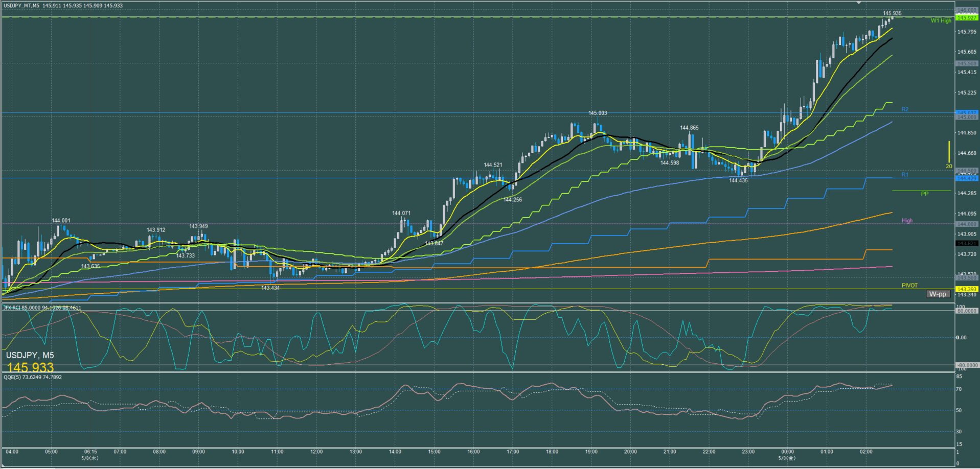Click the 143.905 price axis value

pyautogui.click(x=966, y=234)
